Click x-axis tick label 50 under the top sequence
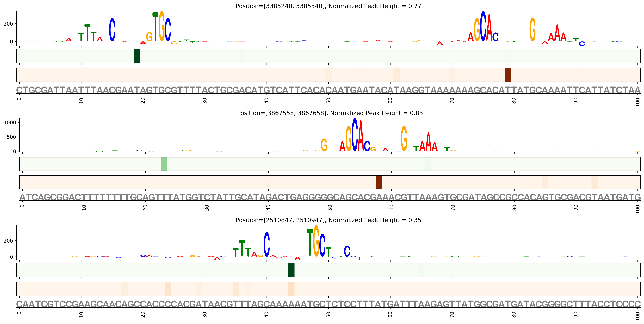This screenshot has height=324, width=644. tap(329, 101)
